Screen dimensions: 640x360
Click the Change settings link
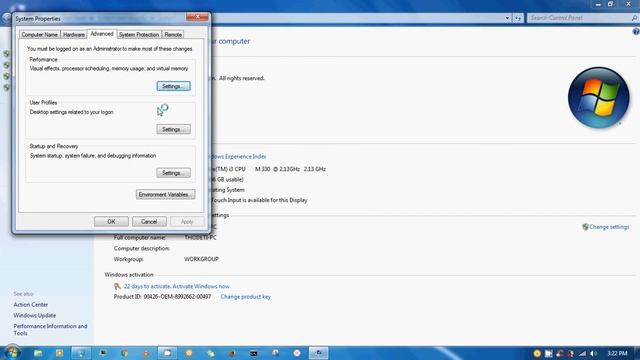[x=609, y=227]
